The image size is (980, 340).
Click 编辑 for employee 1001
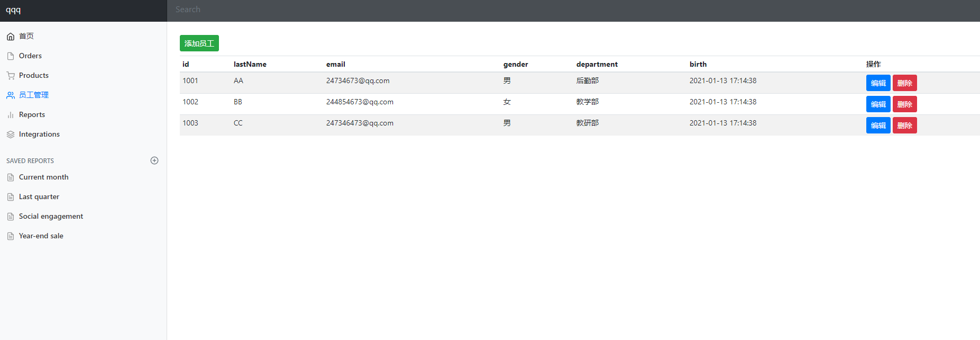click(878, 83)
